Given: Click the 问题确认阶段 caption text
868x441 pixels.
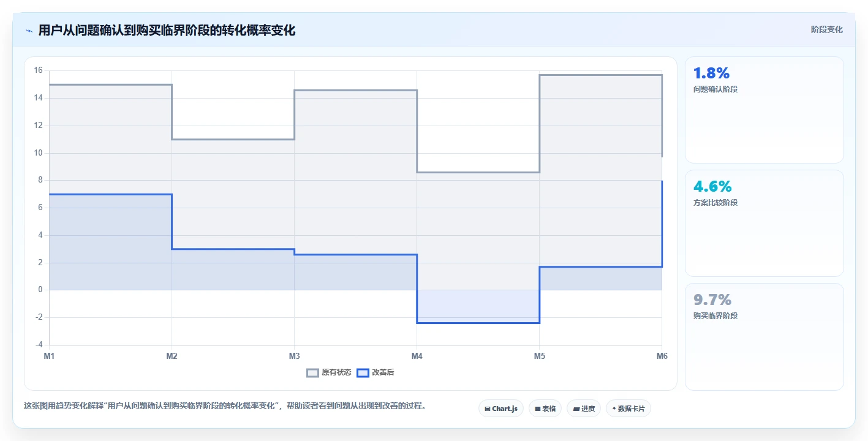Looking at the screenshot, I should click(715, 89).
